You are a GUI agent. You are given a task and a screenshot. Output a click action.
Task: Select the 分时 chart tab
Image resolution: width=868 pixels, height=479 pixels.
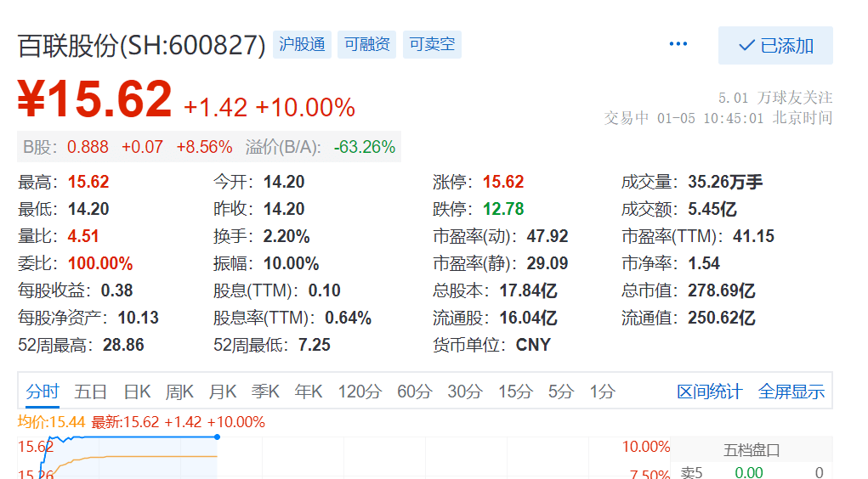coord(43,392)
